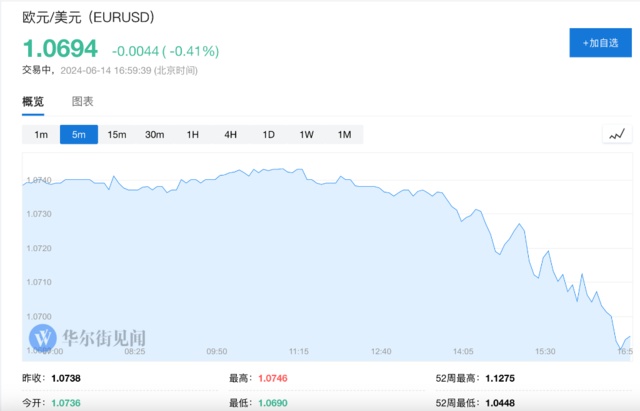Select the 1M monthly timeframe
This screenshot has height=411, width=640.
point(344,134)
